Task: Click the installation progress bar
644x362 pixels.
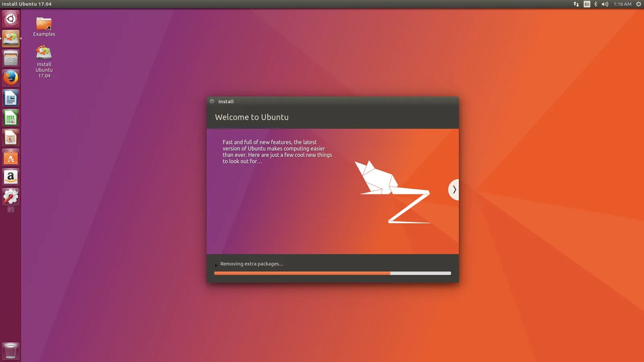Action: pos(332,273)
